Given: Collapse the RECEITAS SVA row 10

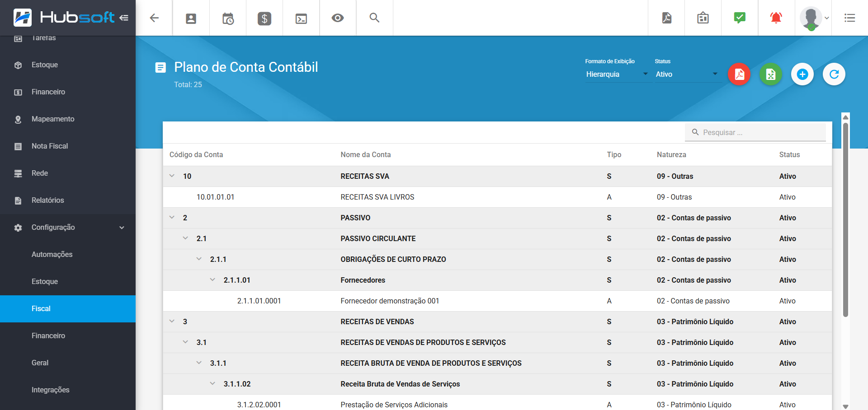Looking at the screenshot, I should [x=172, y=176].
